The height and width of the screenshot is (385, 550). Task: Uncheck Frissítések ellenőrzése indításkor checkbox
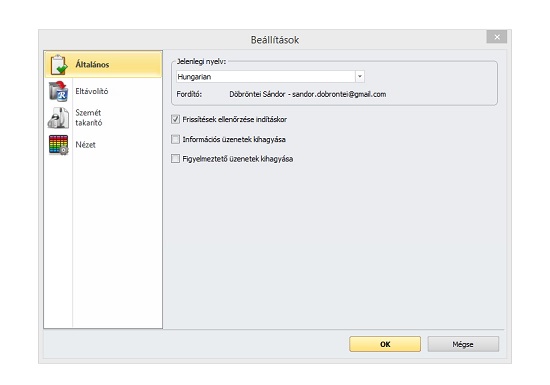(175, 119)
